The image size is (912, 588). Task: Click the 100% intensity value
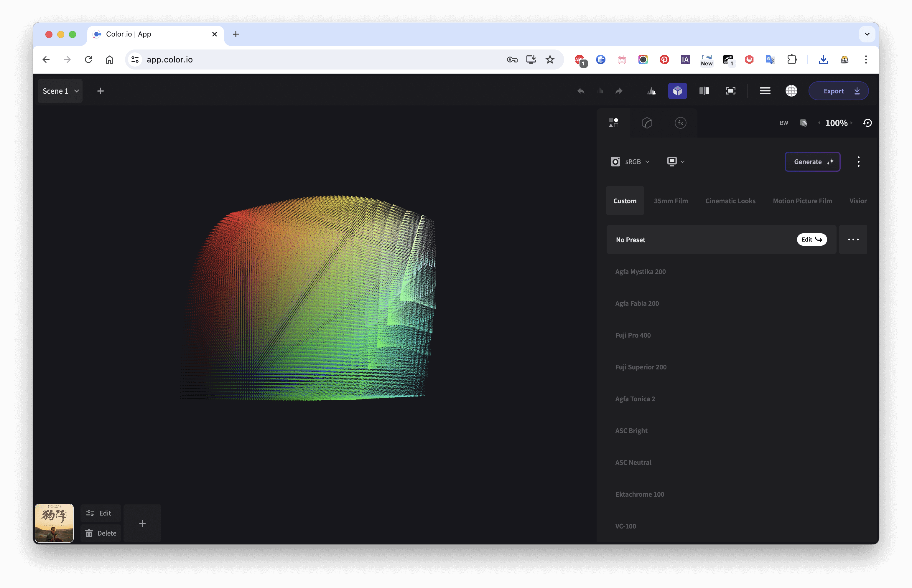(836, 123)
